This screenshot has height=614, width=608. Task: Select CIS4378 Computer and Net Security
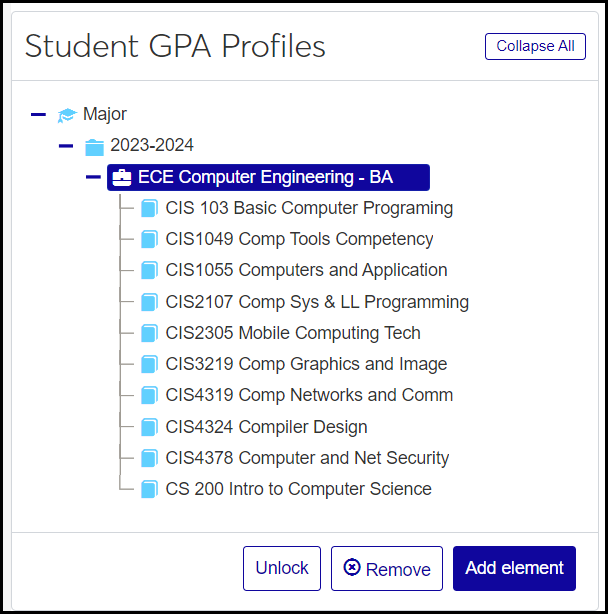(307, 458)
